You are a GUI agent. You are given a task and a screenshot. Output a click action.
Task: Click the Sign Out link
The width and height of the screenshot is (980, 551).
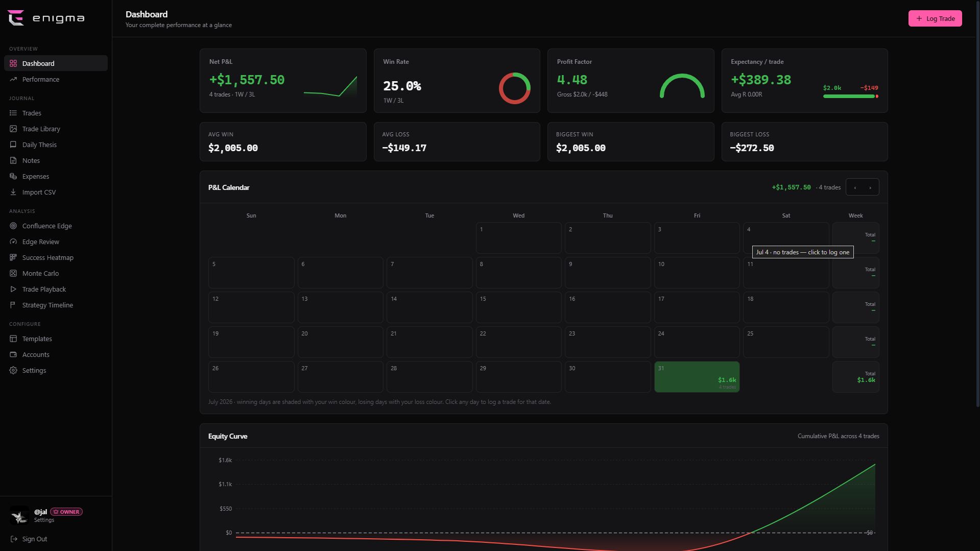[x=29, y=539]
